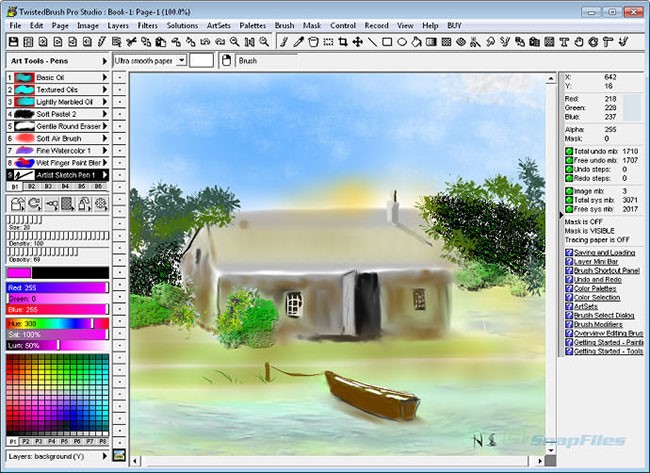
Task: Open the Brush Shortcut Panel help link
Action: click(606, 271)
